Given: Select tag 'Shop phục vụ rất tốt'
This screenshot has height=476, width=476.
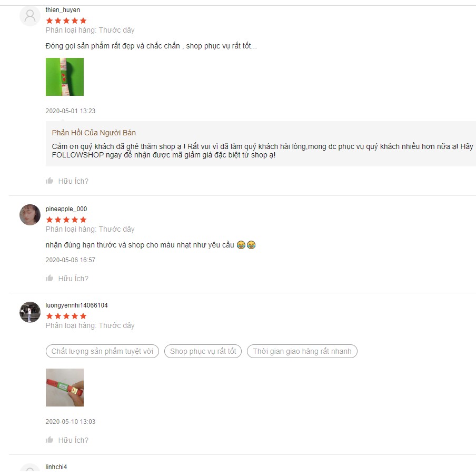Looking at the screenshot, I should (203, 351).
